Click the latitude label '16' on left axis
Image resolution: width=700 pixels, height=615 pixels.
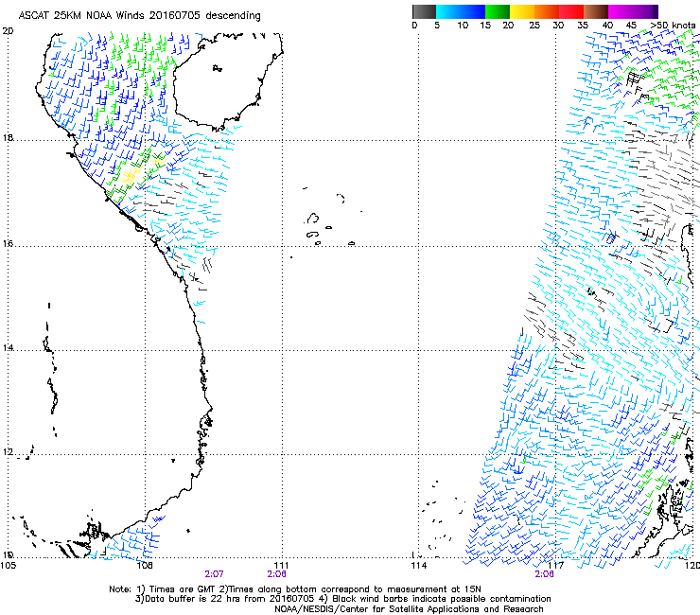tap(8, 244)
